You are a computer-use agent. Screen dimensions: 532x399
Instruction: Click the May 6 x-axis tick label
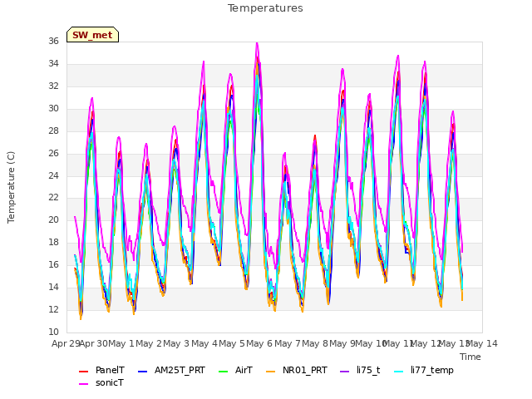[x=259, y=343]
